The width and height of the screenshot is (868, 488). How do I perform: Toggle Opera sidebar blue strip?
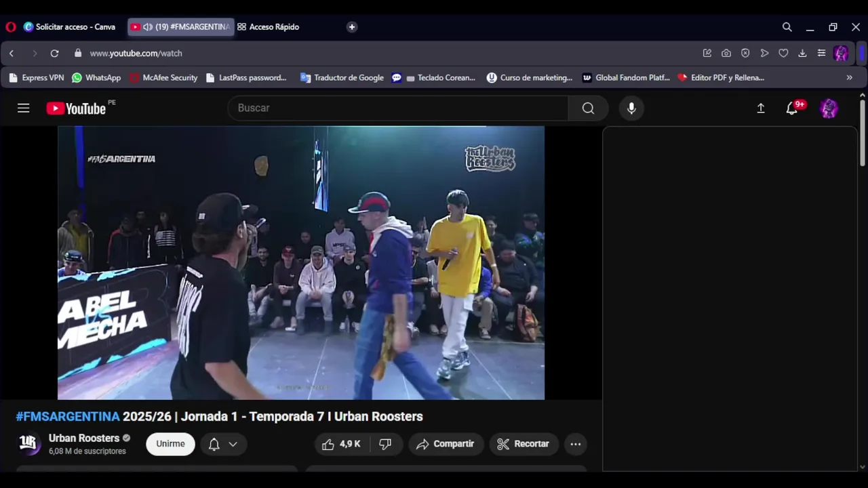[x=862, y=53]
